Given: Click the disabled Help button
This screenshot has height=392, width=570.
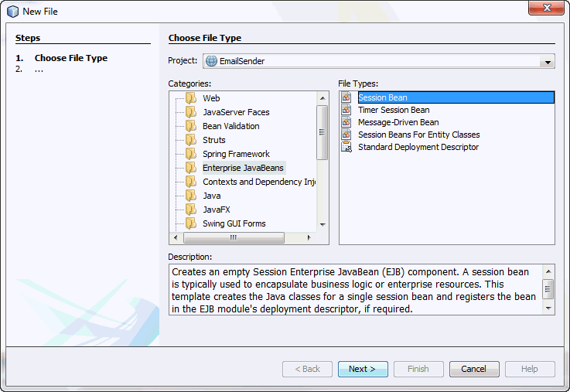Looking at the screenshot, I should coord(530,369).
